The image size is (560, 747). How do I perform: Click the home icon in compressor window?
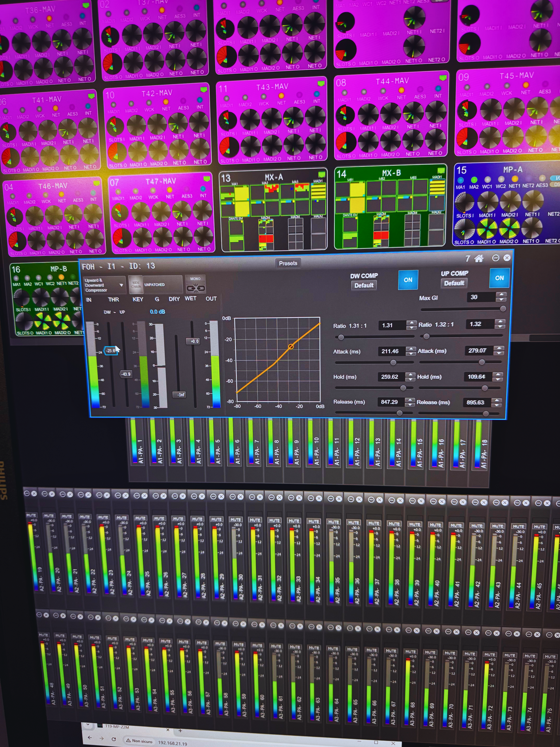point(479,259)
